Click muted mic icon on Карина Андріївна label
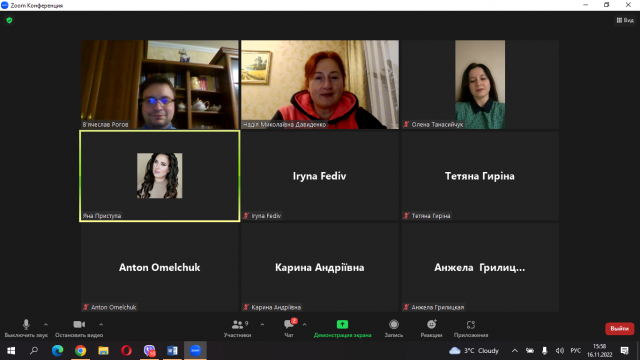 tap(246, 307)
